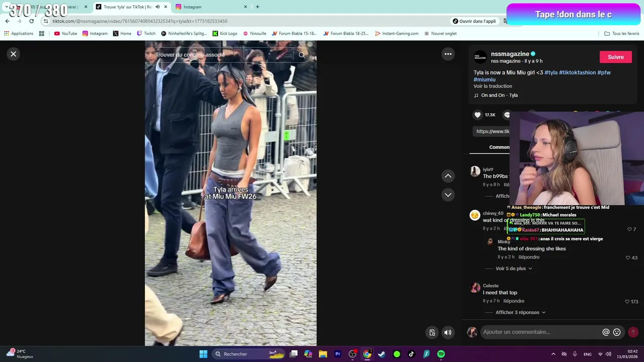Open the Twitch bookmark
This screenshot has width=644, height=362.
(146, 34)
